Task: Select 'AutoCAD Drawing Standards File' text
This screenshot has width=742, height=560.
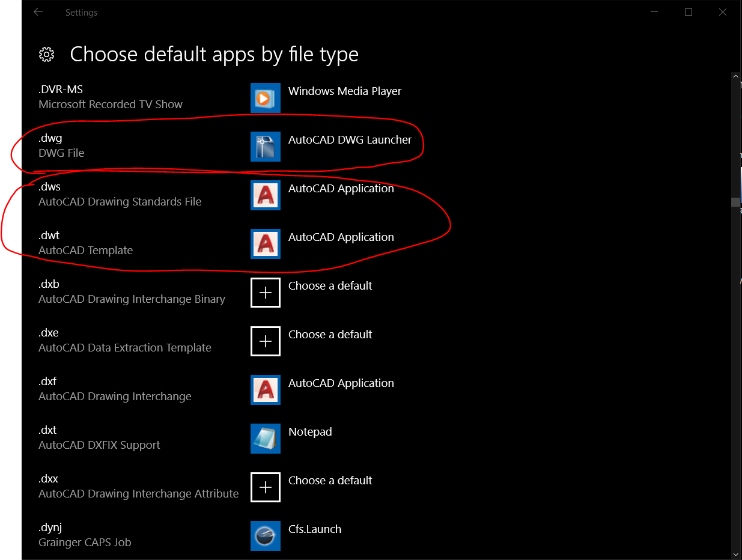Action: 120,202
